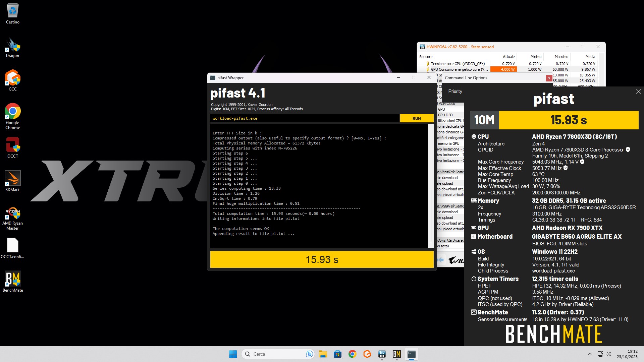644x362 pixels.
Task: Open the Cestino recycle bin desktop icon
Action: (x=12, y=14)
